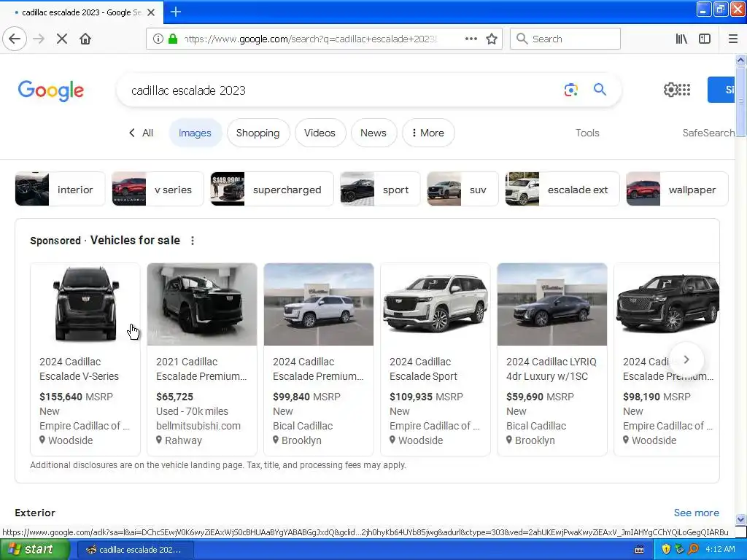The height and width of the screenshot is (560, 747).
Task: Open page actions three-dot menu
Action: coord(471,39)
